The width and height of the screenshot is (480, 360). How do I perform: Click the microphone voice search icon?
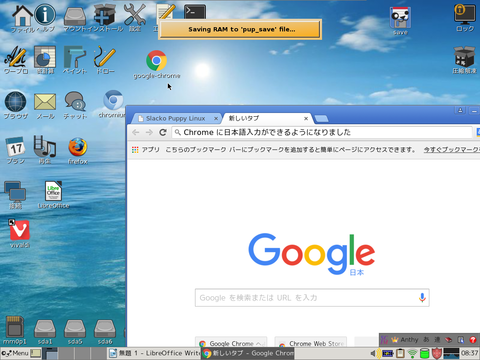click(x=422, y=297)
